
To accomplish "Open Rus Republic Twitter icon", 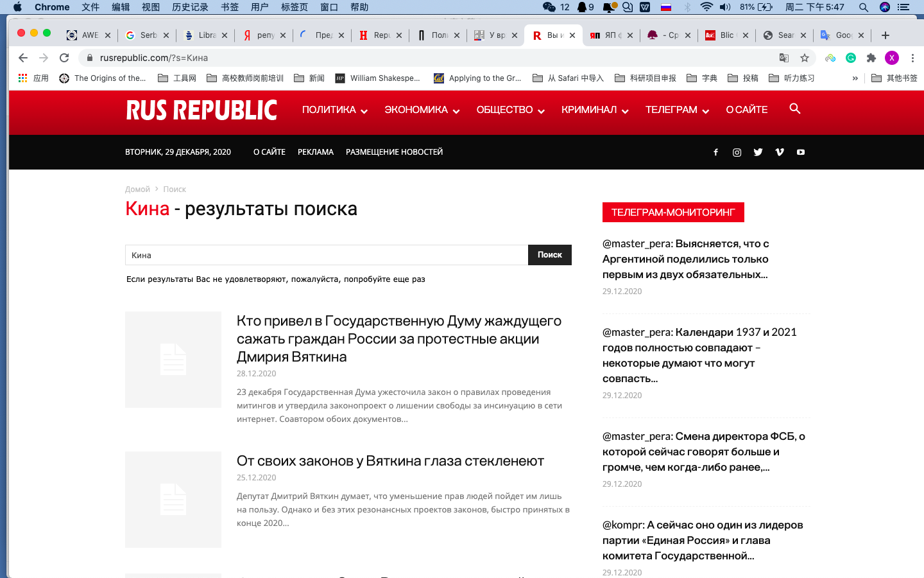I will (x=758, y=152).
